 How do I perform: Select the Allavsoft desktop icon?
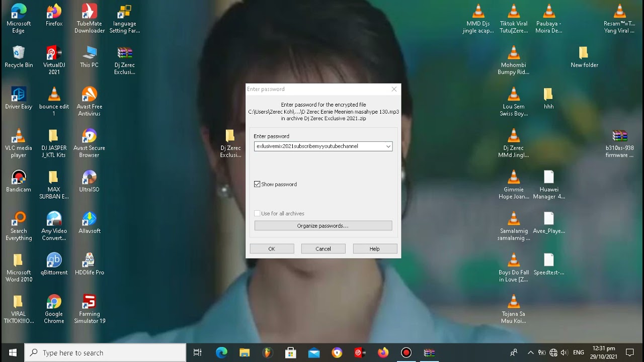coord(90,223)
